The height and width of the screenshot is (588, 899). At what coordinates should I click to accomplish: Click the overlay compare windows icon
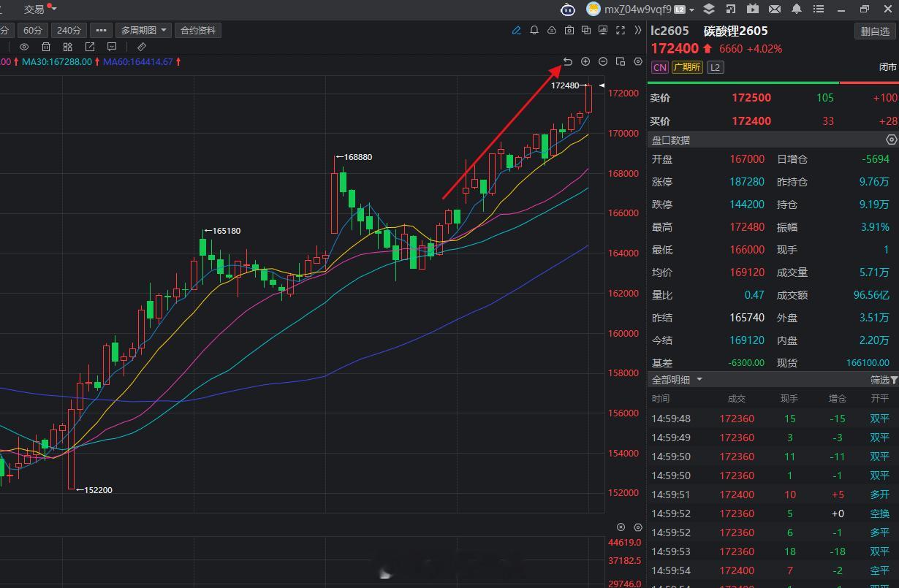click(586, 30)
